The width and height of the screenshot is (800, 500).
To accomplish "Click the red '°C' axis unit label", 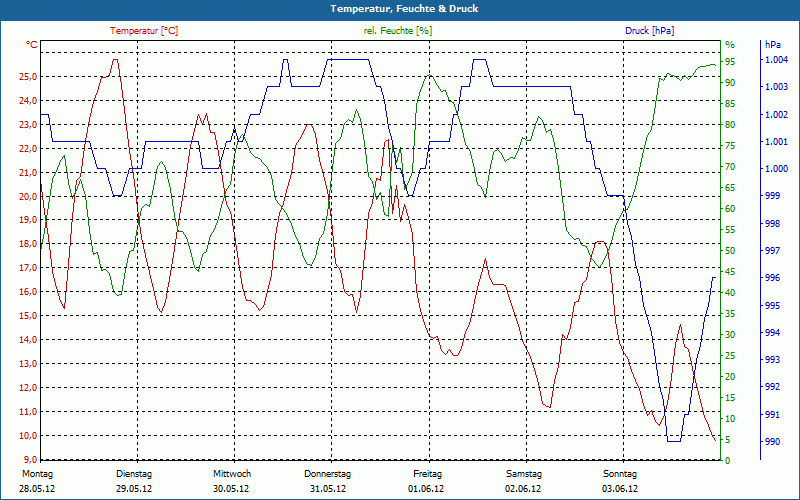I will pos(32,44).
